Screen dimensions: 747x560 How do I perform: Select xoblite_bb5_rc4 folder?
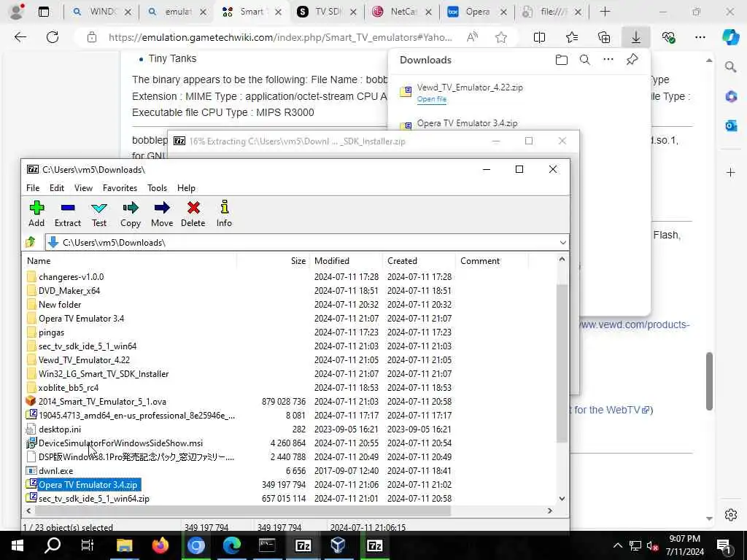68,387
